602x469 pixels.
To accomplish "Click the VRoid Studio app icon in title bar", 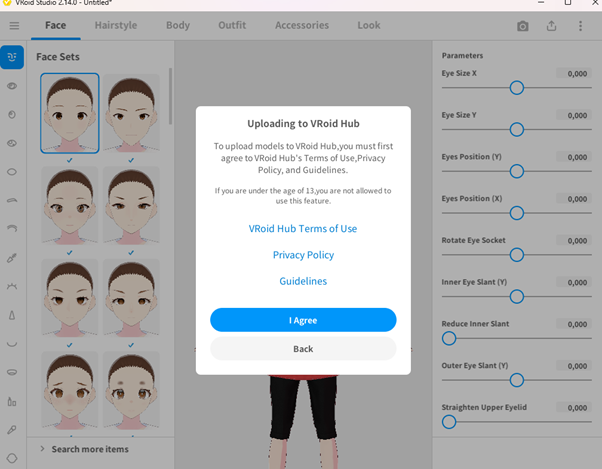I will tap(7, 2).
